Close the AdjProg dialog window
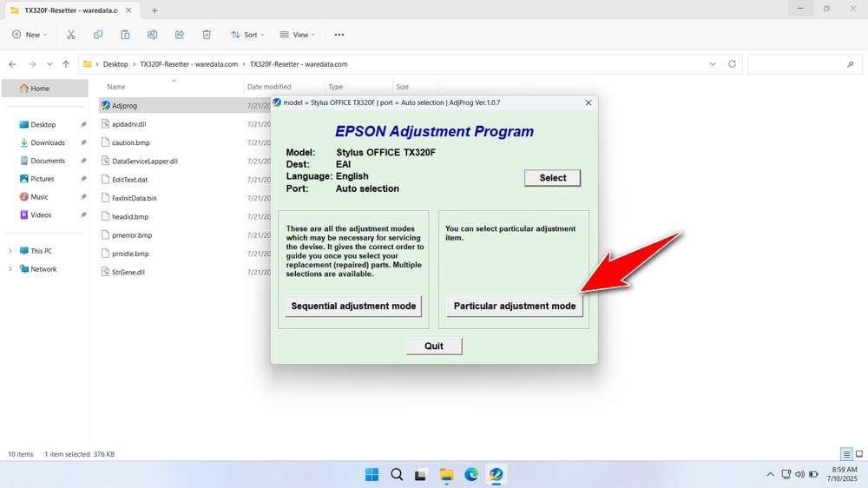The width and height of the screenshot is (868, 488). [x=589, y=102]
